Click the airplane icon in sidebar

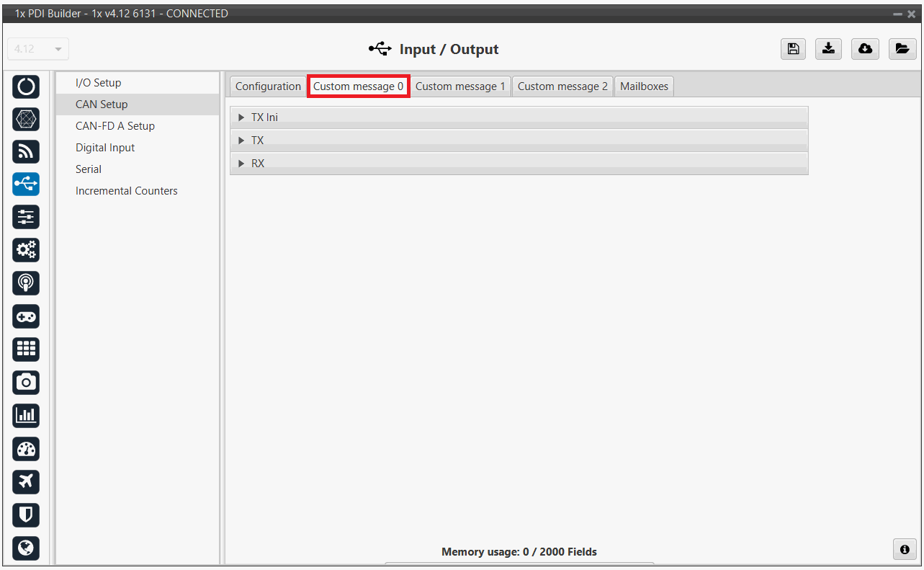[x=26, y=481]
